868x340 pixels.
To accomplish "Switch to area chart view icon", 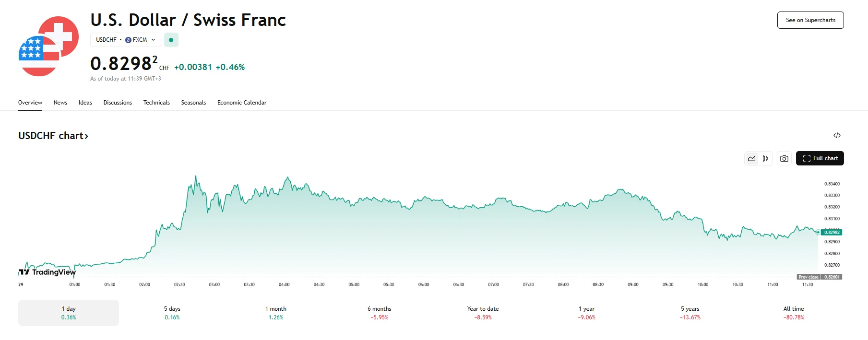I will (x=751, y=159).
